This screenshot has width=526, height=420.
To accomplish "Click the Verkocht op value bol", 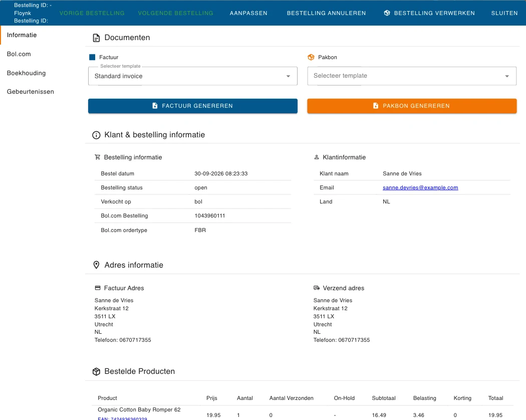I will [198, 202].
